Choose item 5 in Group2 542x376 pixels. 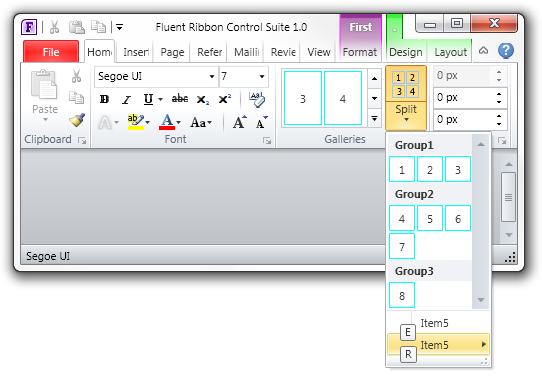430,218
